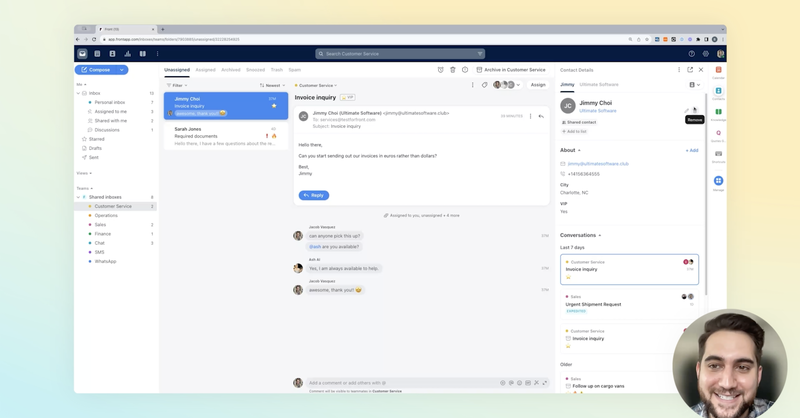Click the add a comment input field
This screenshot has height=418, width=800.
(403, 383)
